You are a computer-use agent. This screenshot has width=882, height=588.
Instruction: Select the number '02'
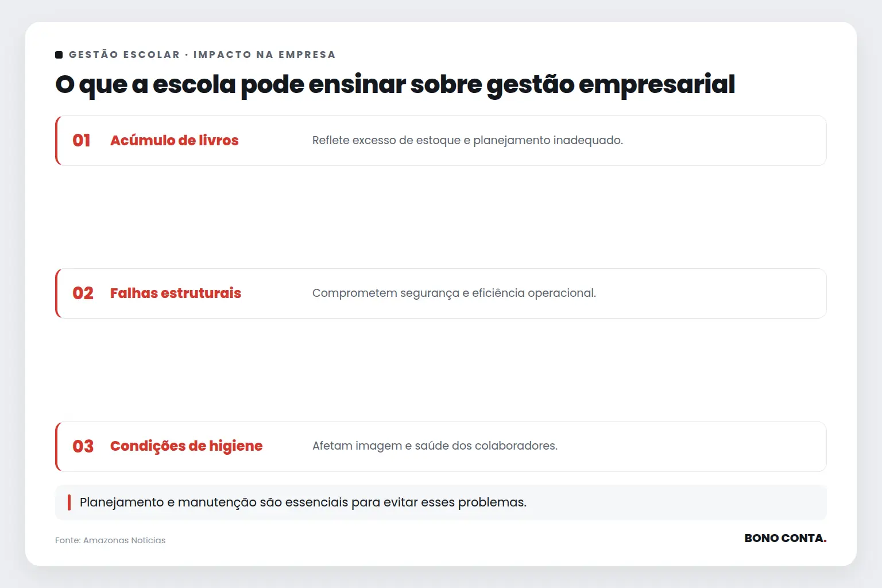coord(83,293)
